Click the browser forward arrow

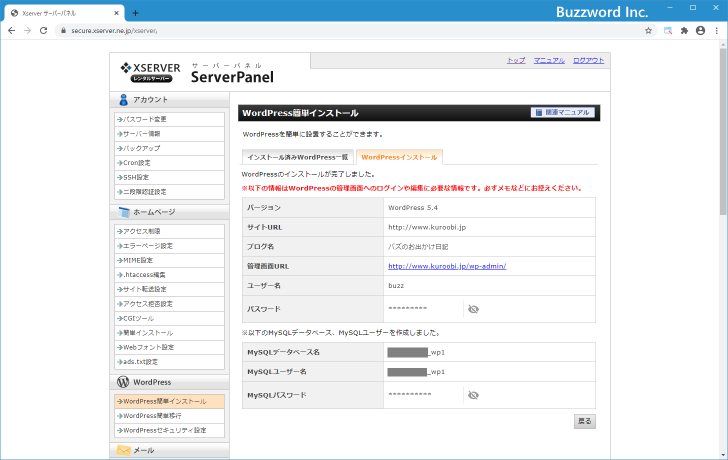[x=27, y=31]
